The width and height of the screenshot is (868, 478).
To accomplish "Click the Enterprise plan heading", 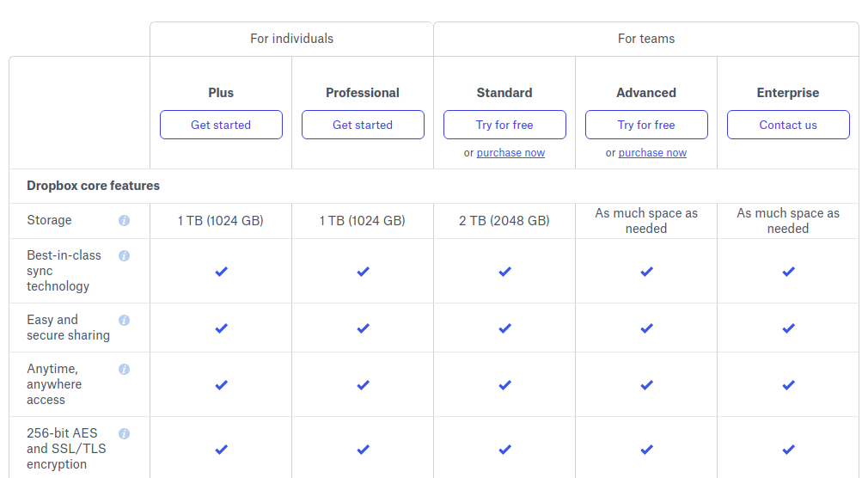I will pyautogui.click(x=788, y=93).
